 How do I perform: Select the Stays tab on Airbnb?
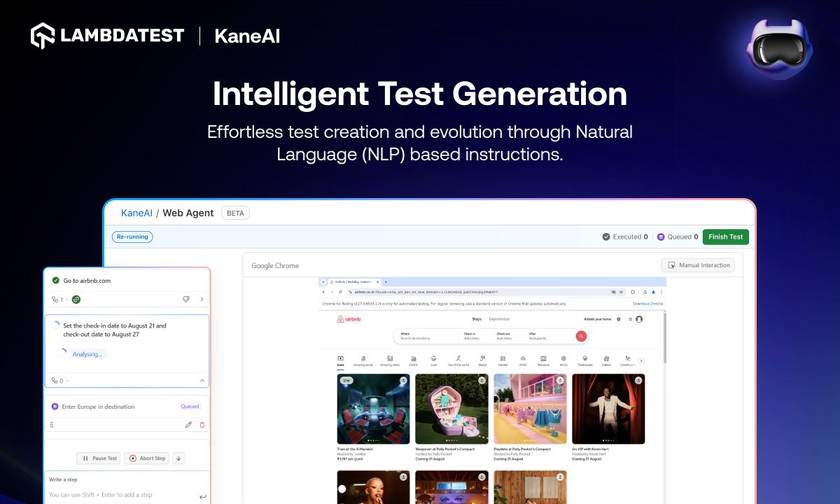477,319
